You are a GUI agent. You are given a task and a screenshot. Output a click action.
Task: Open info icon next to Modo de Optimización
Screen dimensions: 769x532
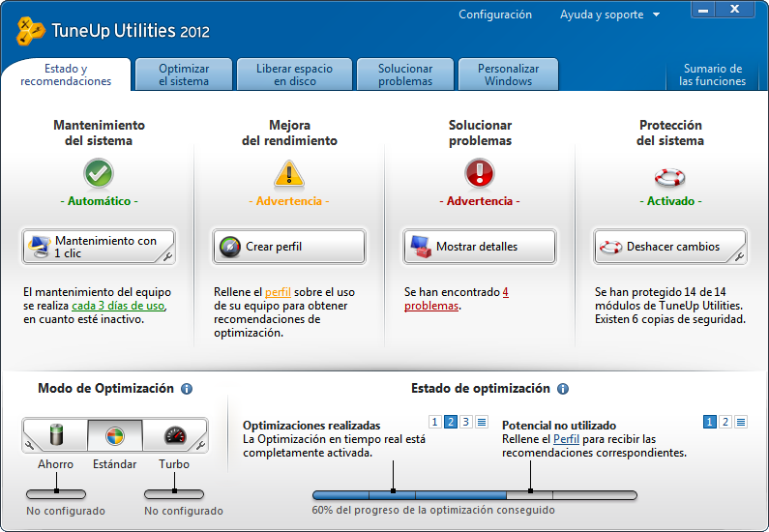coord(187,389)
